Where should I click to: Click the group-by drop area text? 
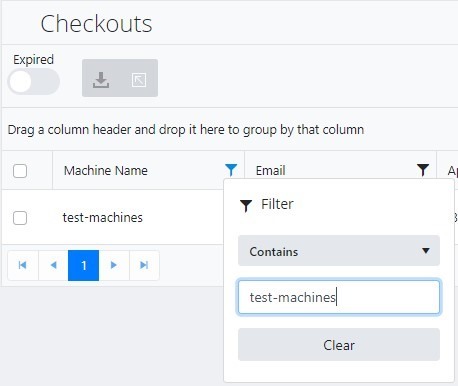186,130
